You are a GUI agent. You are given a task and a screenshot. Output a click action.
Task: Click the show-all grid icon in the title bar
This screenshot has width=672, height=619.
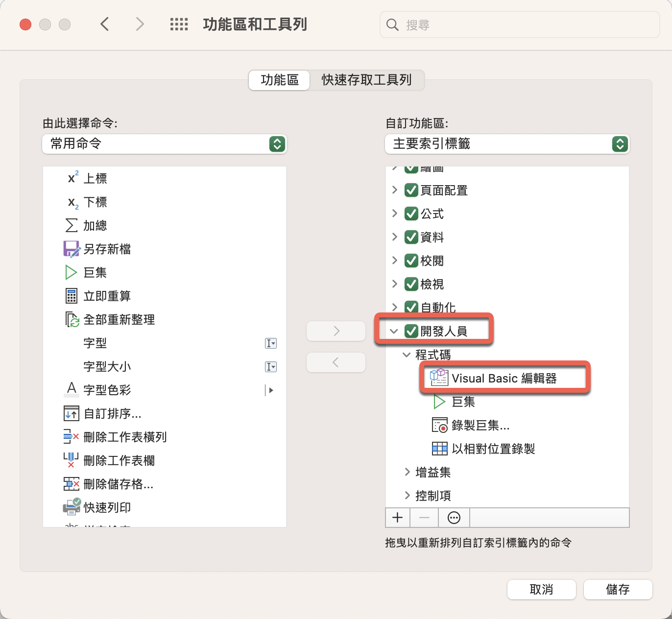[179, 24]
